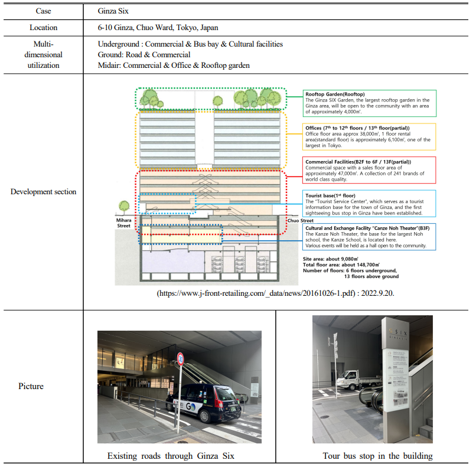
Task: Select the access date "2022.9.20."
Action: coord(377,293)
